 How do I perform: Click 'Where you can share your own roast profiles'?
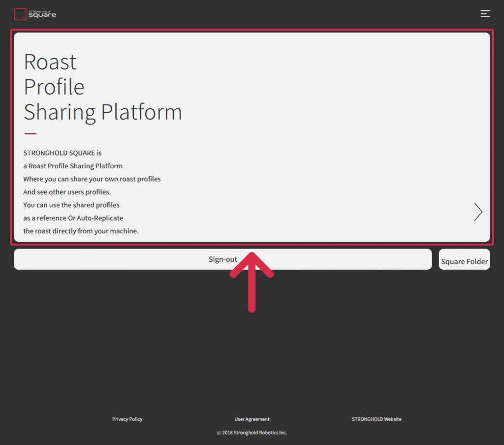coord(92,179)
